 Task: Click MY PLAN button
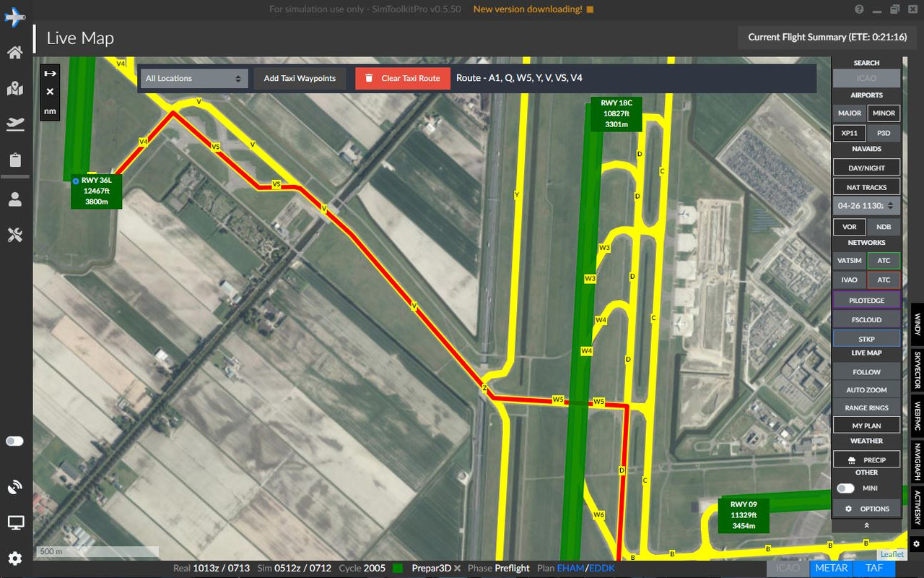[x=866, y=426]
